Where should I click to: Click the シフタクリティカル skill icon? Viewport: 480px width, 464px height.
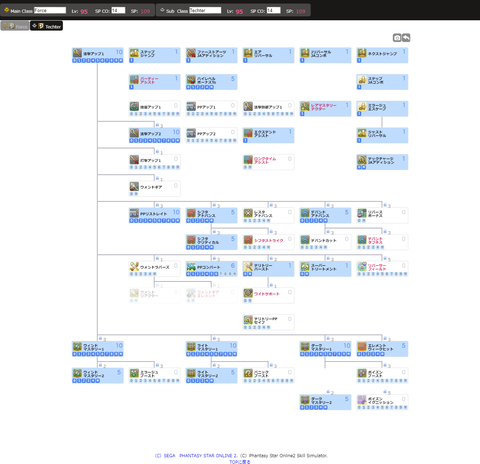point(191,240)
